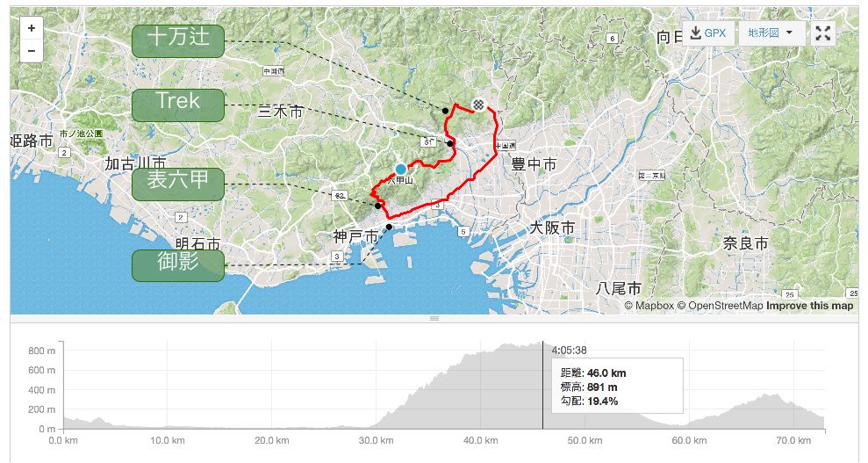
Task: Download the route GPX file
Action: pyautogui.click(x=708, y=33)
